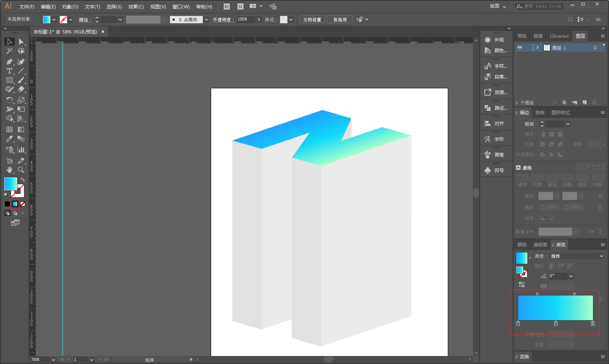Switch to the 透明度 transparency tab
Screen dimensions: 609x364
[x=540, y=245]
